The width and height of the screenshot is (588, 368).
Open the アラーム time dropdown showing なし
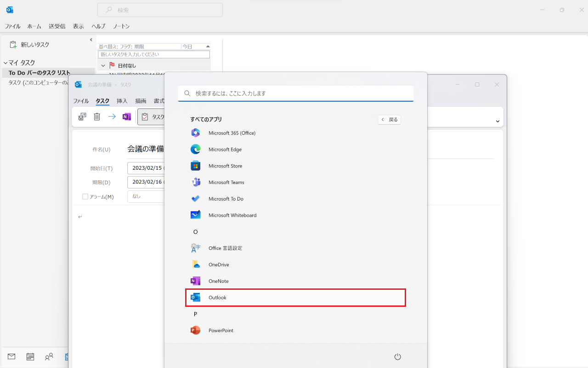point(146,196)
